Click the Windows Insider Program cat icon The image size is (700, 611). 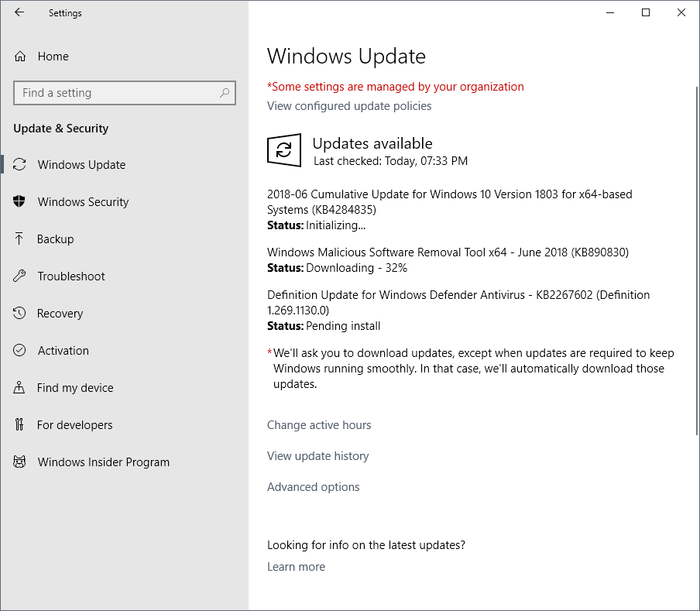(x=19, y=462)
